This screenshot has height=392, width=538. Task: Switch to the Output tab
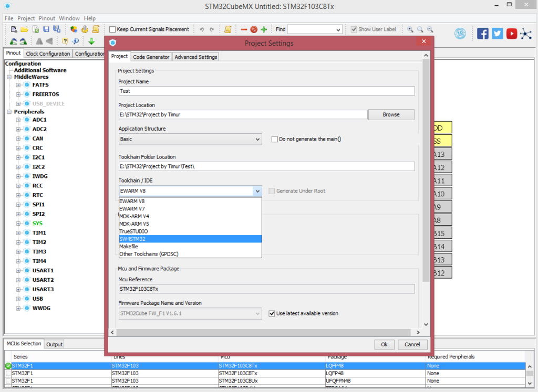pyautogui.click(x=54, y=344)
